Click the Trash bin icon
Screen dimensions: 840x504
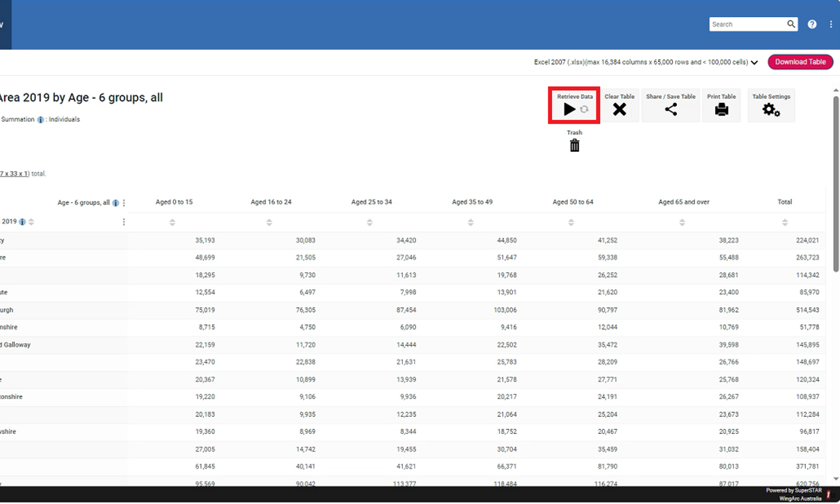pos(574,145)
